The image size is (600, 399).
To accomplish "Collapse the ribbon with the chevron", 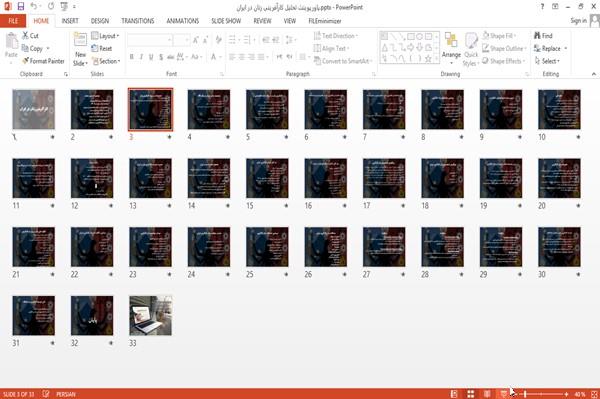I will click(x=593, y=74).
